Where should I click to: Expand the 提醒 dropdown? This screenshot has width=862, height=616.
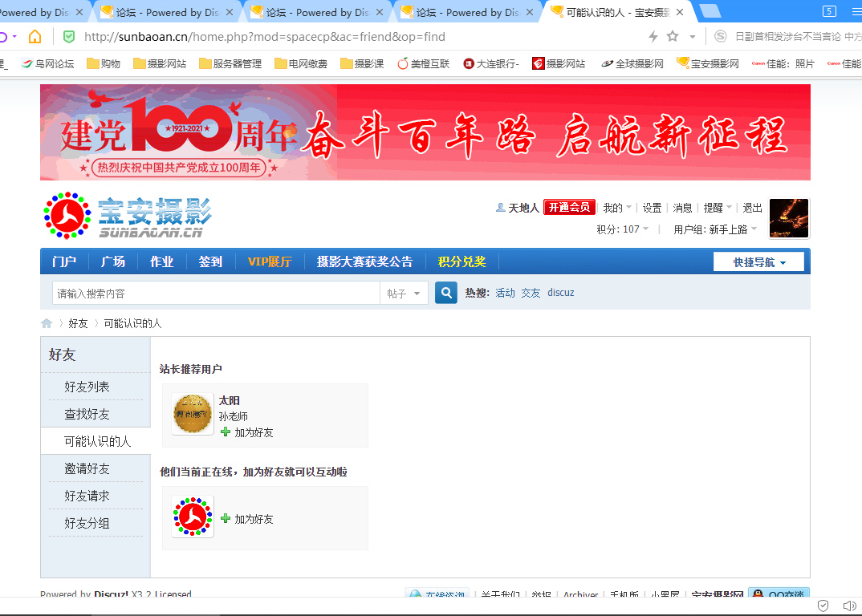(x=718, y=208)
